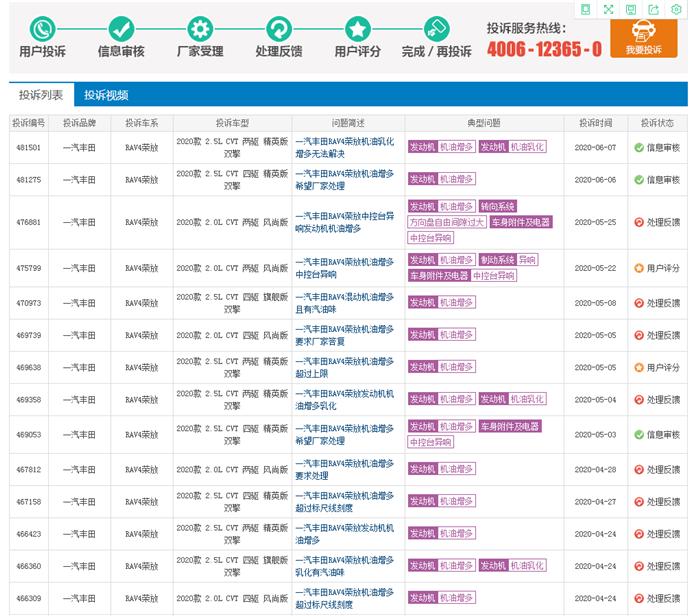This screenshot has height=616, width=700.
Task: Click date cell 2020-05-25
Action: 596,222
